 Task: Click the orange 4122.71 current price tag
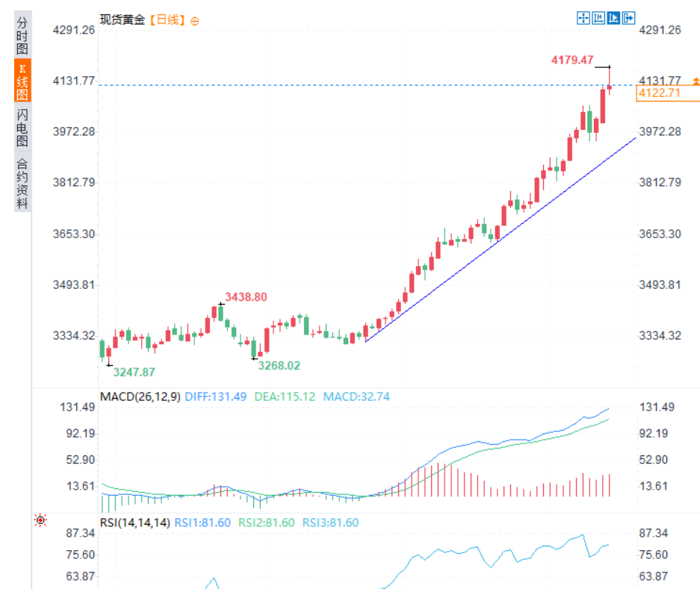(x=659, y=93)
